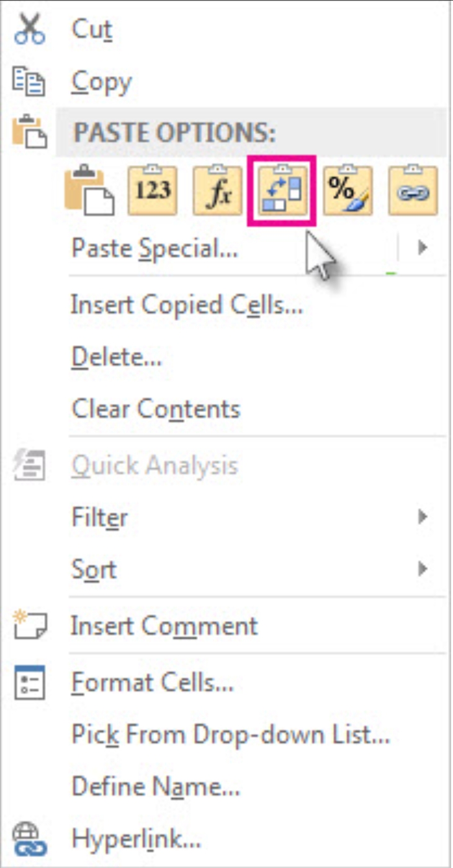
Task: Choose Define Name... option
Action: click(x=156, y=787)
